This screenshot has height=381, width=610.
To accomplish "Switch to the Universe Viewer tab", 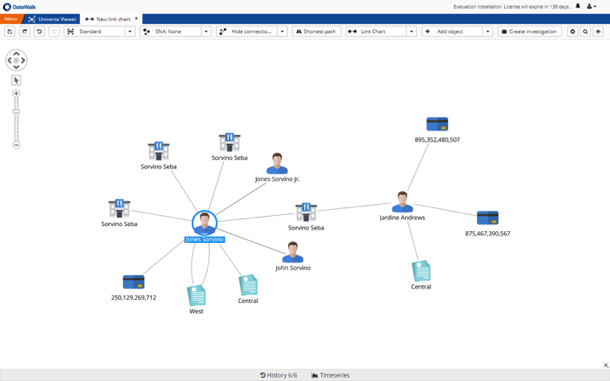I will 52,19.
